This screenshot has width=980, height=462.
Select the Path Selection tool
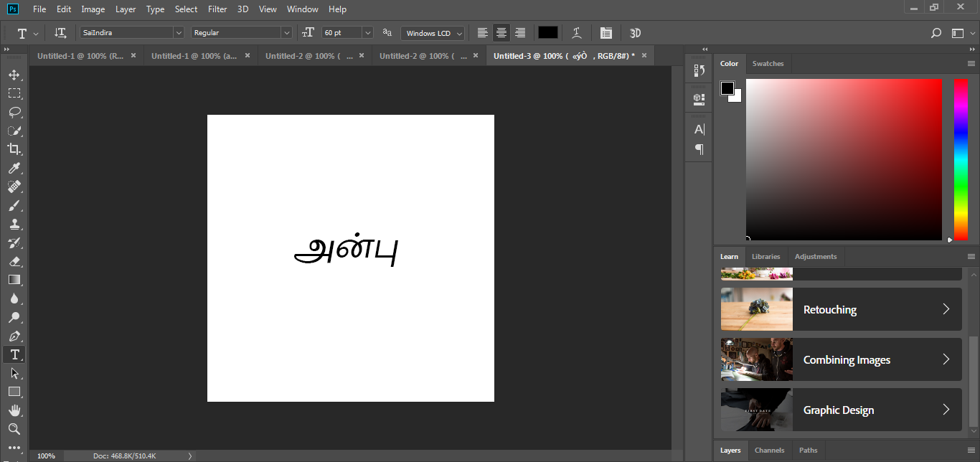14,373
